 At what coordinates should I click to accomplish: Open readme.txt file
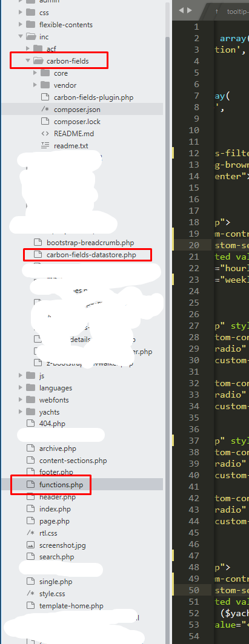click(x=71, y=145)
